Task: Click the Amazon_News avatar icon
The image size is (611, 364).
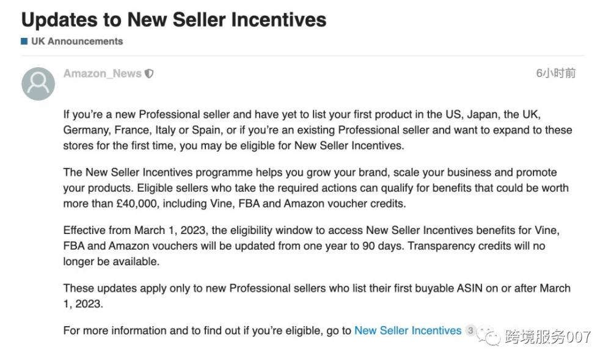Action: [x=38, y=84]
